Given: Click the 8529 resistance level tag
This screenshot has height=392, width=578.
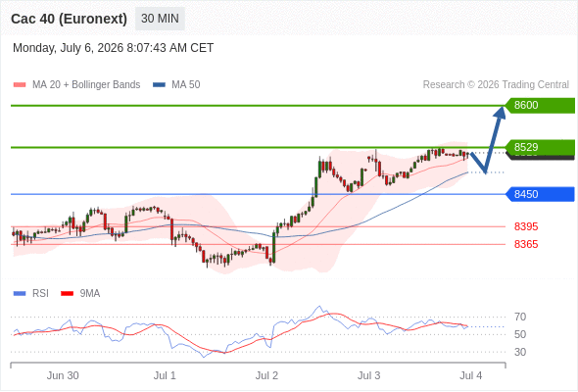Looking at the screenshot, I should [x=540, y=148].
